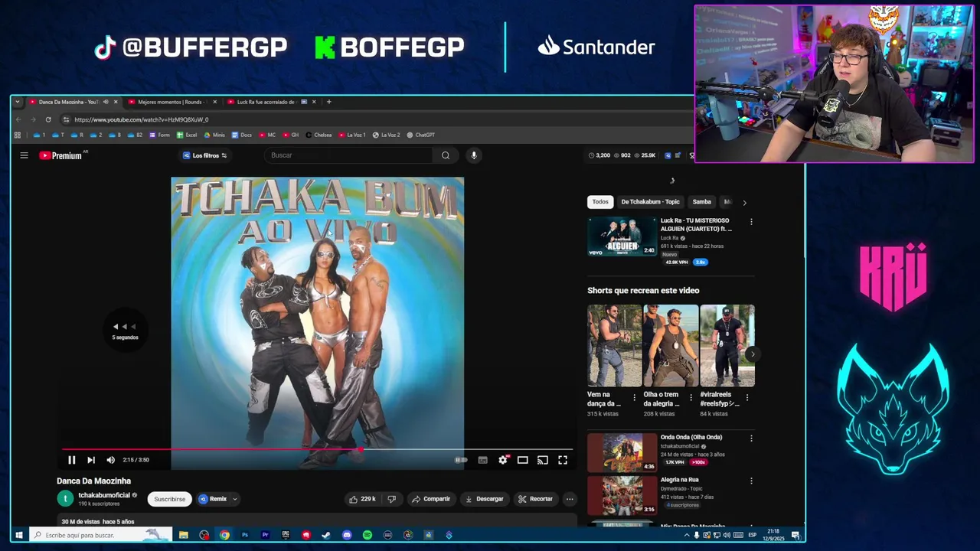980x551 pixels.
Task: Open Discord from the taskbar
Action: pos(347,535)
